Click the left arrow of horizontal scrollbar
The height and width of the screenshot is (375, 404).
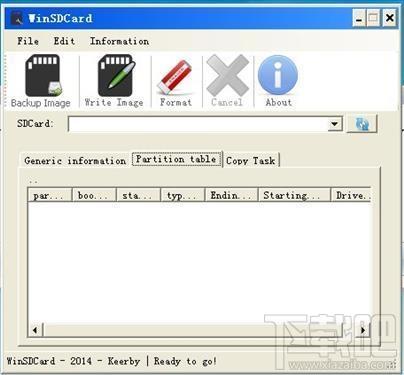click(35, 330)
